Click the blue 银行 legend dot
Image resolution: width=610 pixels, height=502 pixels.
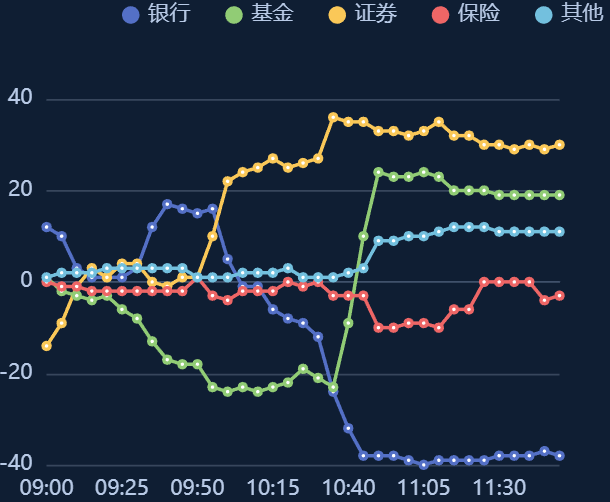click(x=131, y=14)
